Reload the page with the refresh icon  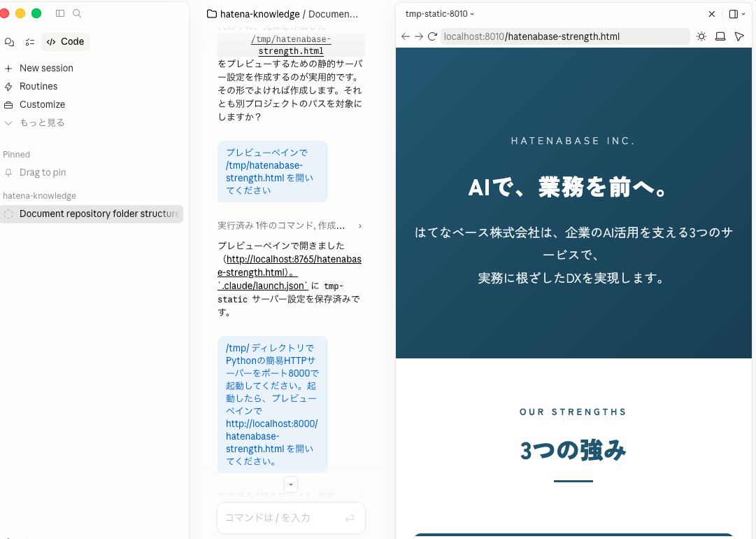[x=432, y=36]
